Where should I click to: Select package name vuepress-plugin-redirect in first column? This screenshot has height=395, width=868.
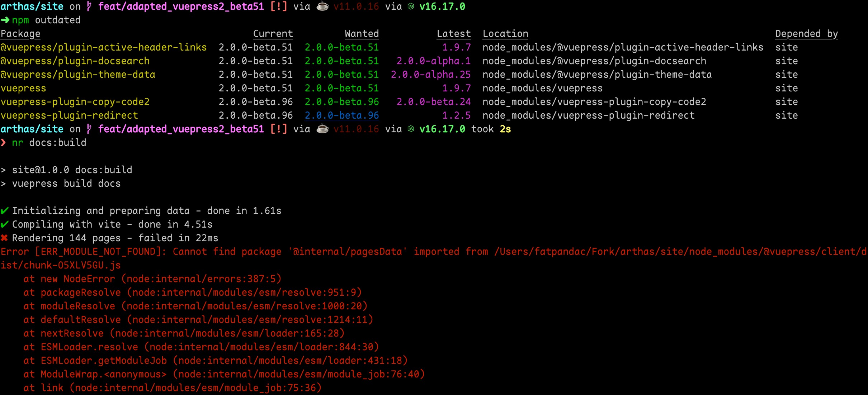coord(69,115)
